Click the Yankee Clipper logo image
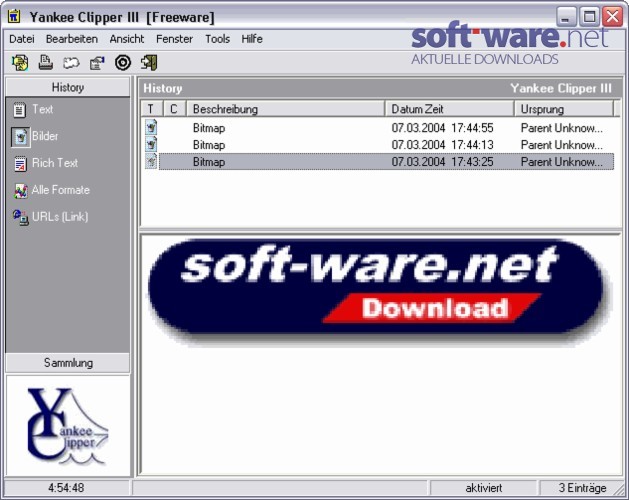 tap(68, 426)
